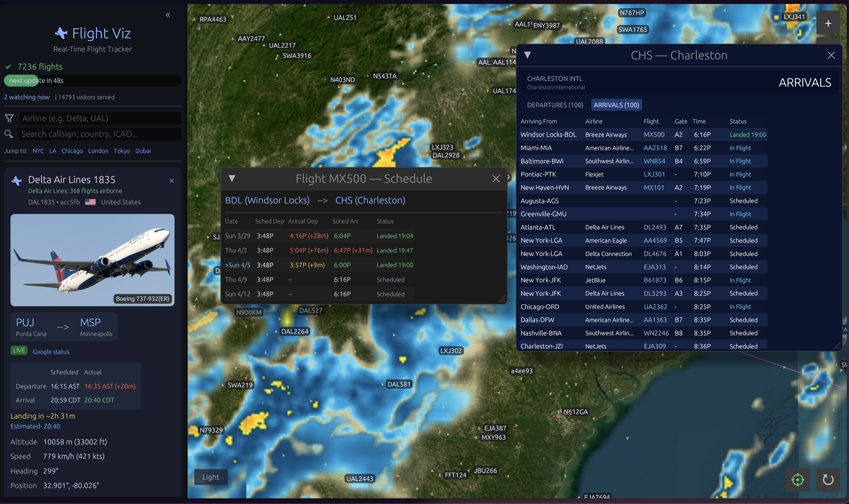Viewport: 849px width, 504px height.
Task: Jump to Tokyo
Action: (121, 151)
